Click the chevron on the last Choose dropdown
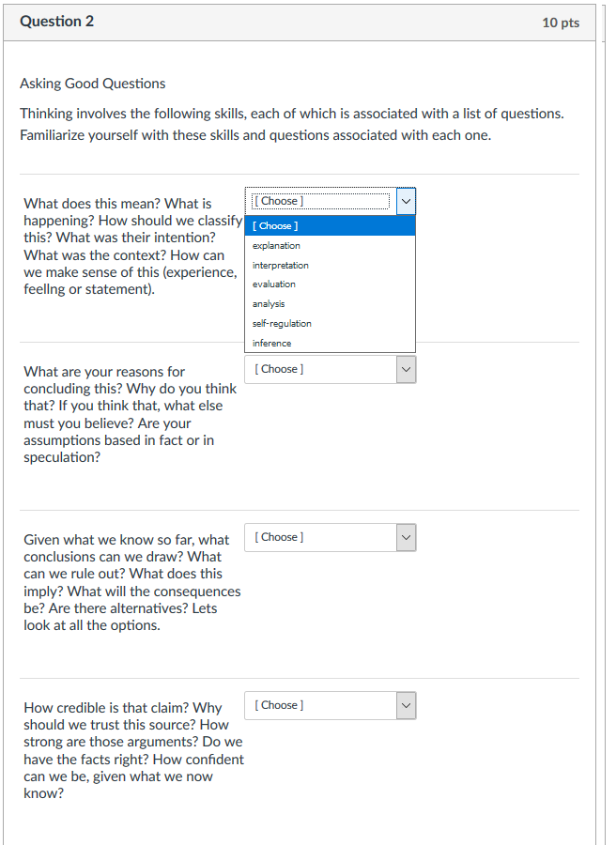The image size is (616, 845). click(407, 705)
